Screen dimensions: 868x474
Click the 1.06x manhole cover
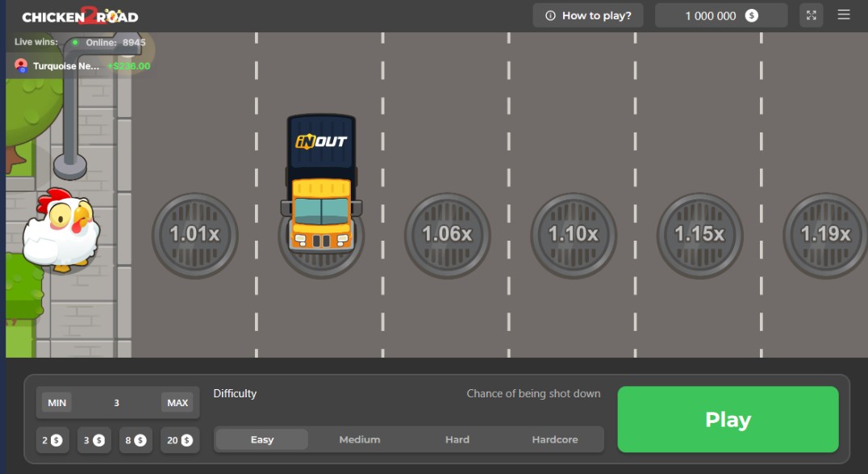tap(447, 235)
